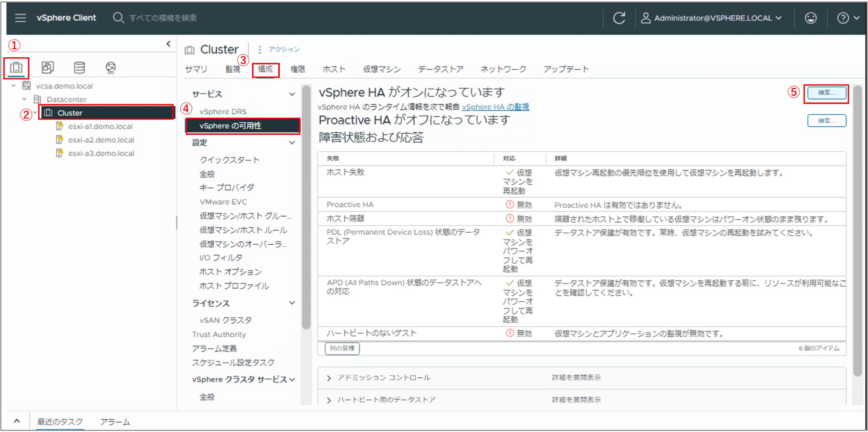Open the help question mark menu
The width and height of the screenshot is (868, 432).
[843, 18]
